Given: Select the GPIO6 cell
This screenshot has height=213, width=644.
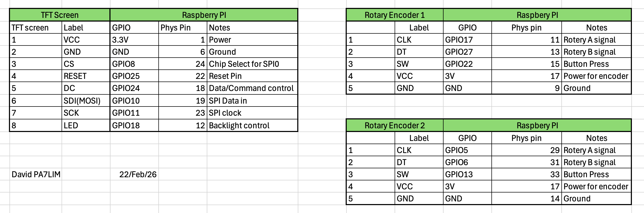Looking at the screenshot, I should pyautogui.click(x=467, y=162).
